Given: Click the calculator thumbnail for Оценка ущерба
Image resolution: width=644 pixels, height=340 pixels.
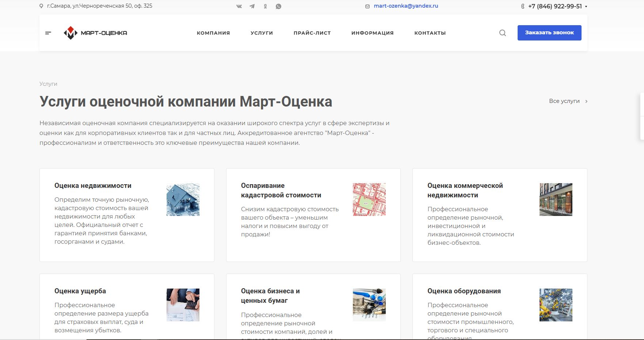Looking at the screenshot, I should [183, 305].
